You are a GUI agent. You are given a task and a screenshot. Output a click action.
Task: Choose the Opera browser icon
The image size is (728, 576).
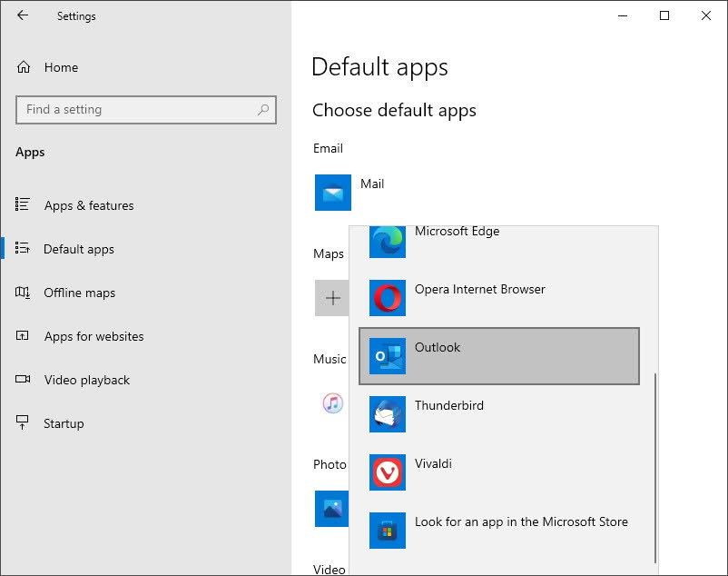[388, 298]
